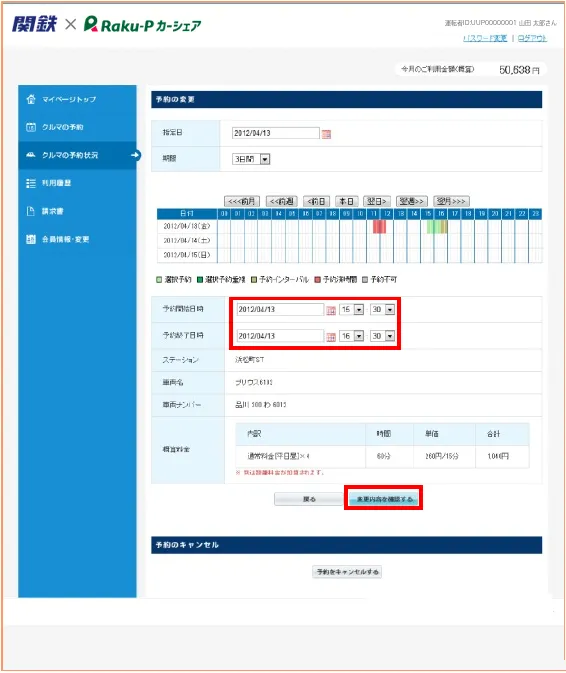The height and width of the screenshot is (673, 566).
Task: Click calendar icon for クルマの予約
Action: click(31, 127)
